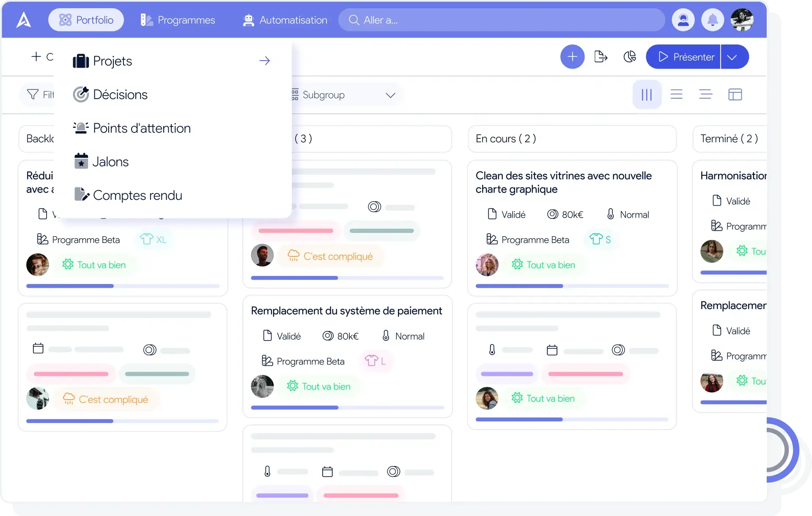Click Programme Beta on Clean des sites card
Viewport: 812px width, 516px height.
point(528,240)
